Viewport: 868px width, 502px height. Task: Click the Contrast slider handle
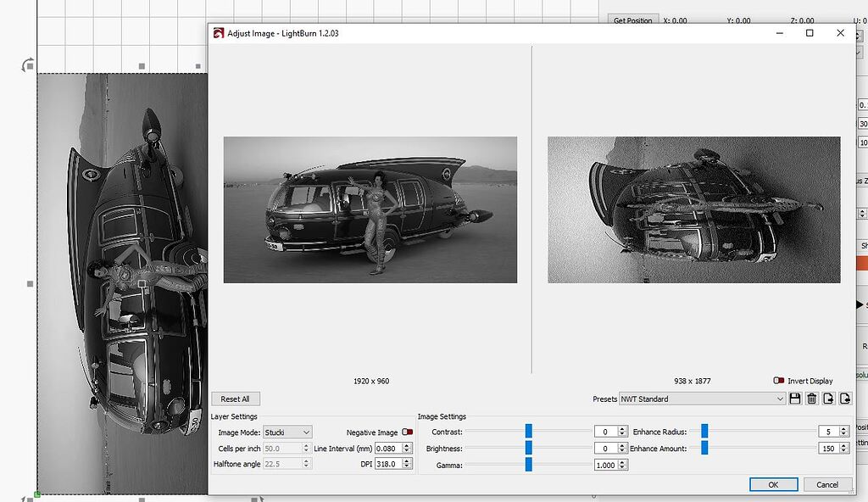click(x=529, y=431)
